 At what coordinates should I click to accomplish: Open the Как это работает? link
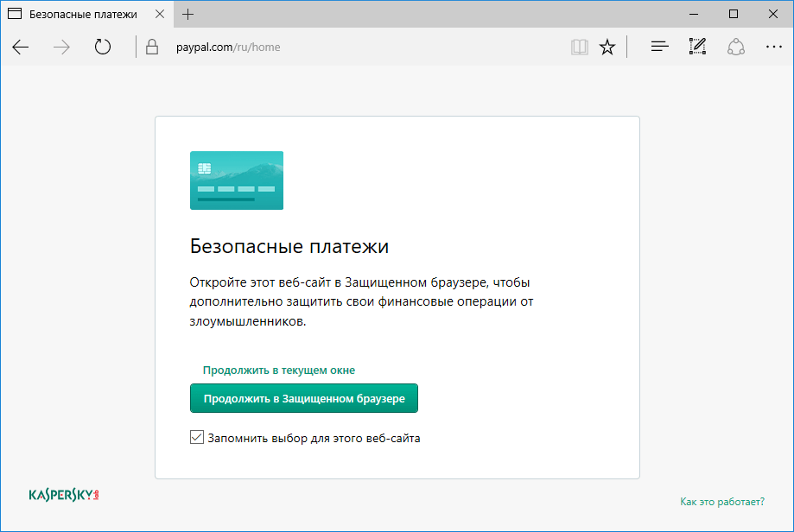coord(722,501)
